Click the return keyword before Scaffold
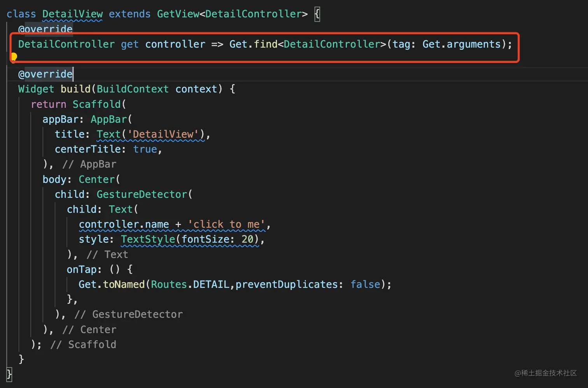Viewport: 588px width, 388px height. tap(49, 104)
